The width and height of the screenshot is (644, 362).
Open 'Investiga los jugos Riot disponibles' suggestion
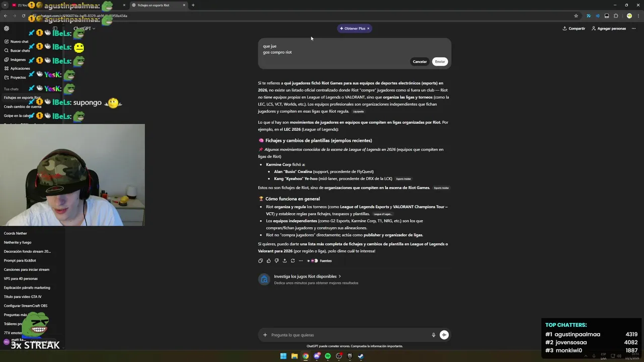point(307,277)
